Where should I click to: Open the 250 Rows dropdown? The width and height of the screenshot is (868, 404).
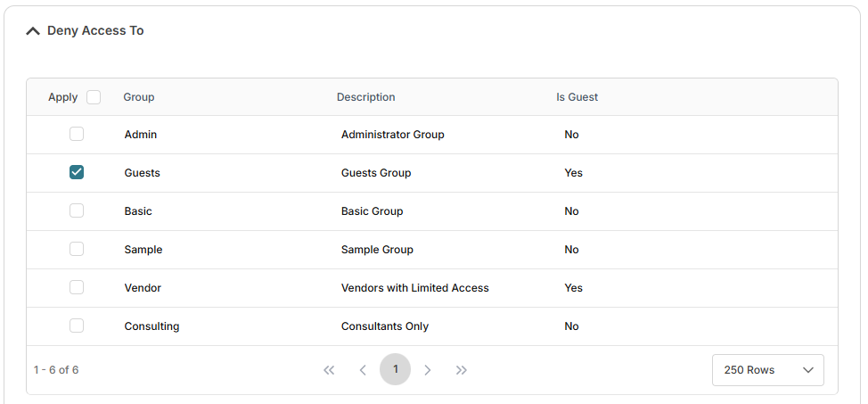click(767, 370)
